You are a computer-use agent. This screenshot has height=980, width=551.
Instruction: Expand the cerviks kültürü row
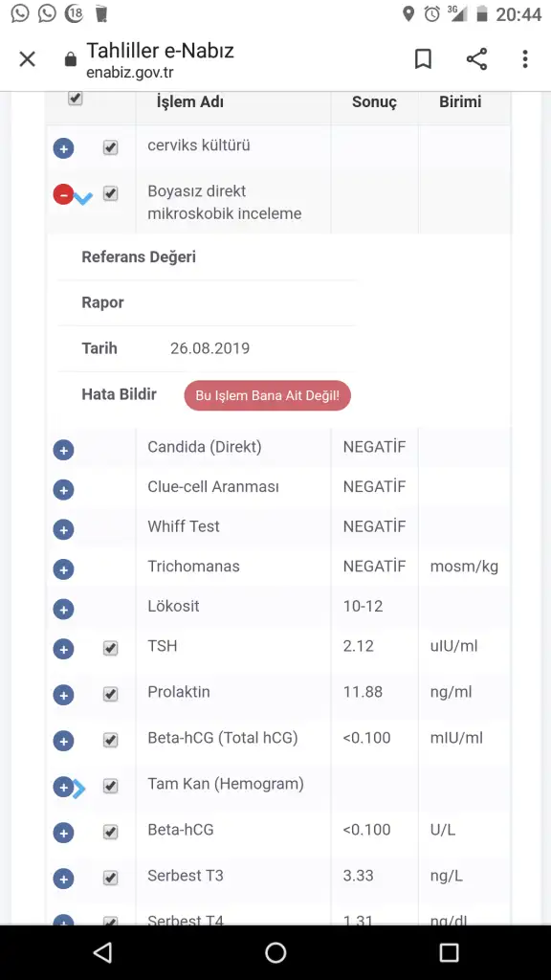click(x=63, y=148)
